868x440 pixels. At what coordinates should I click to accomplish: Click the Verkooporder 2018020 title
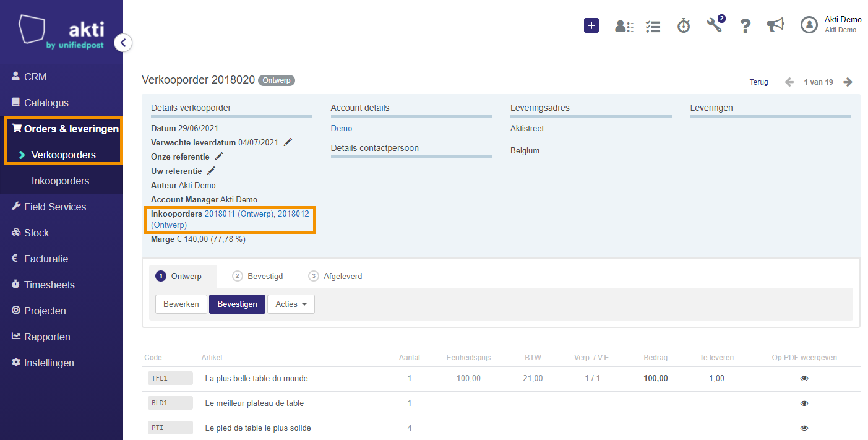coord(197,80)
